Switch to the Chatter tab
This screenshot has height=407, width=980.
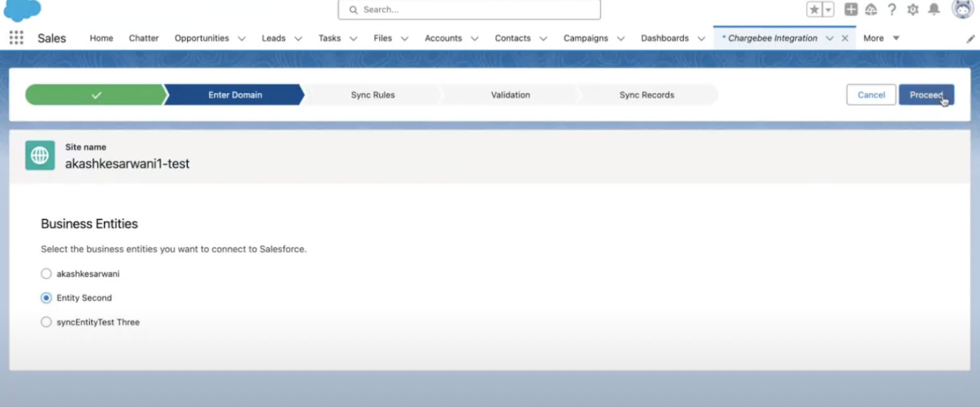pos(143,38)
